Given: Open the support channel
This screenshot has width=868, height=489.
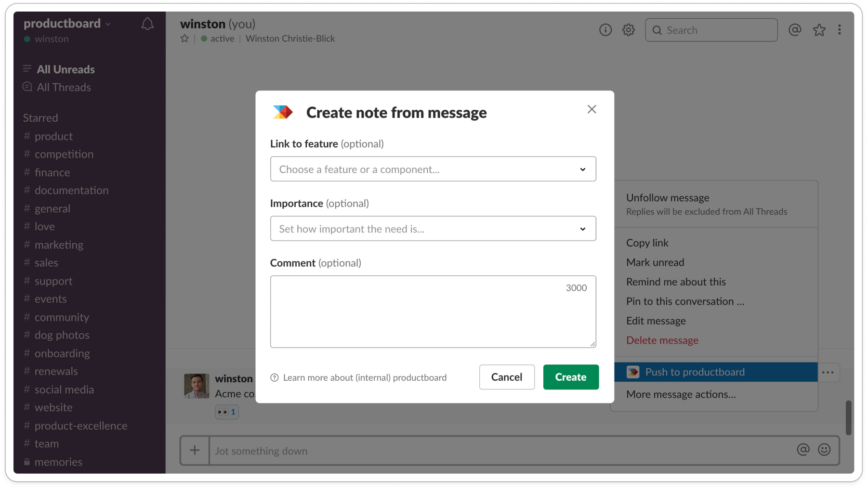Looking at the screenshot, I should coord(48,281).
